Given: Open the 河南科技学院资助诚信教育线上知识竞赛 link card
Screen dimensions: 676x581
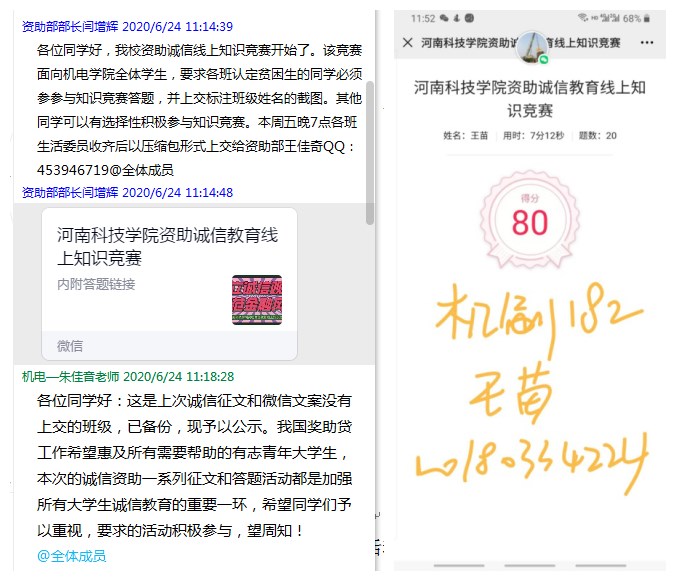Looking at the screenshot, I should (168, 247).
